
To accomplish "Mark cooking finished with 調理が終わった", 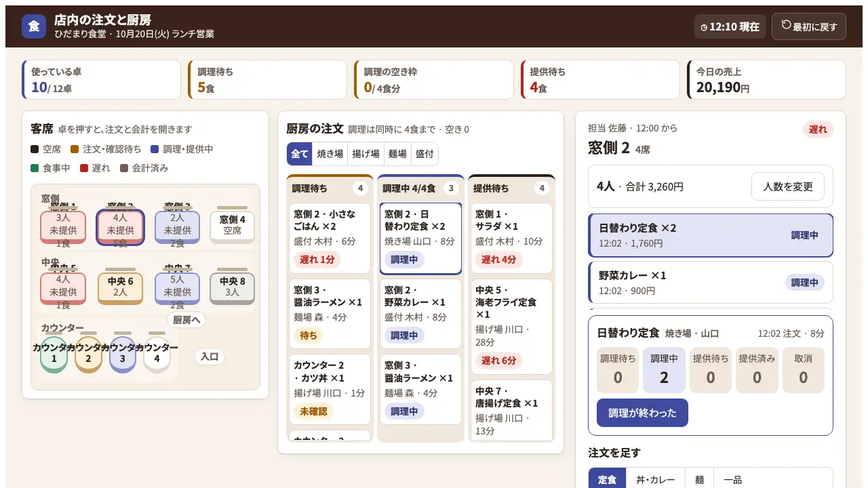I will (x=642, y=413).
